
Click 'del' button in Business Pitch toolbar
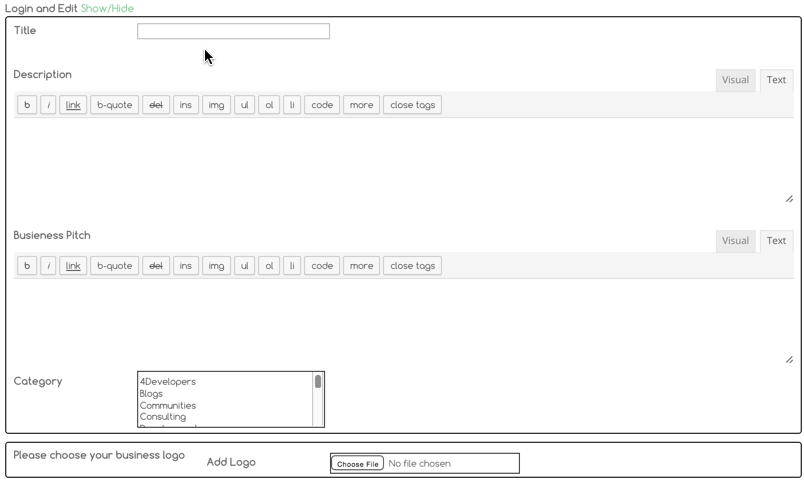[155, 266]
